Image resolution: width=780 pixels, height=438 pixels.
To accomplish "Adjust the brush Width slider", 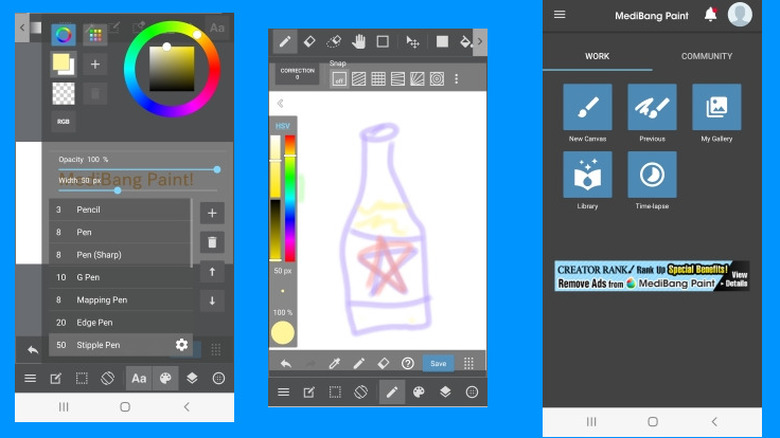I will coord(138,191).
